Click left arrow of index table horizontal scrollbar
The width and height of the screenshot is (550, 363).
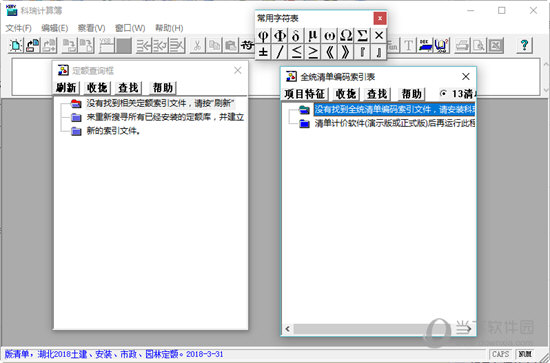[x=288, y=329]
